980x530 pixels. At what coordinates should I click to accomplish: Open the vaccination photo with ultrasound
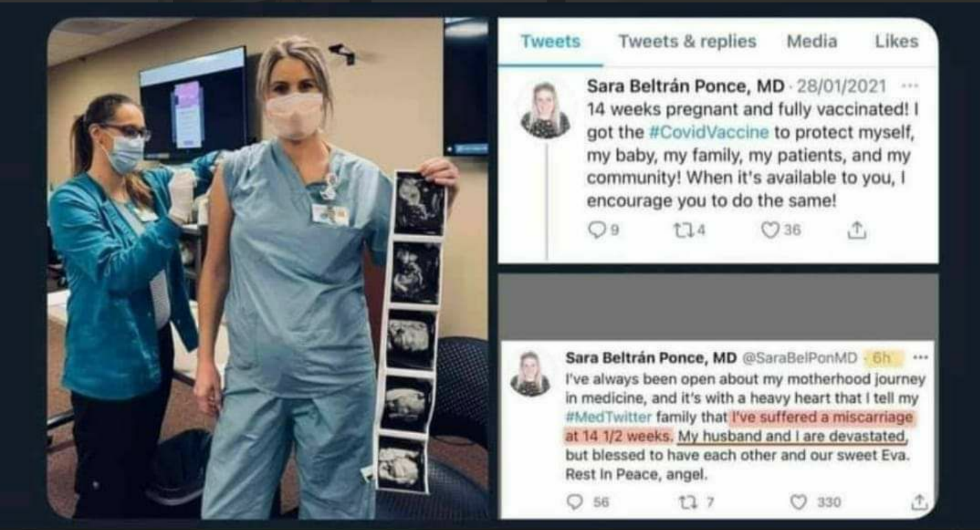(268, 268)
